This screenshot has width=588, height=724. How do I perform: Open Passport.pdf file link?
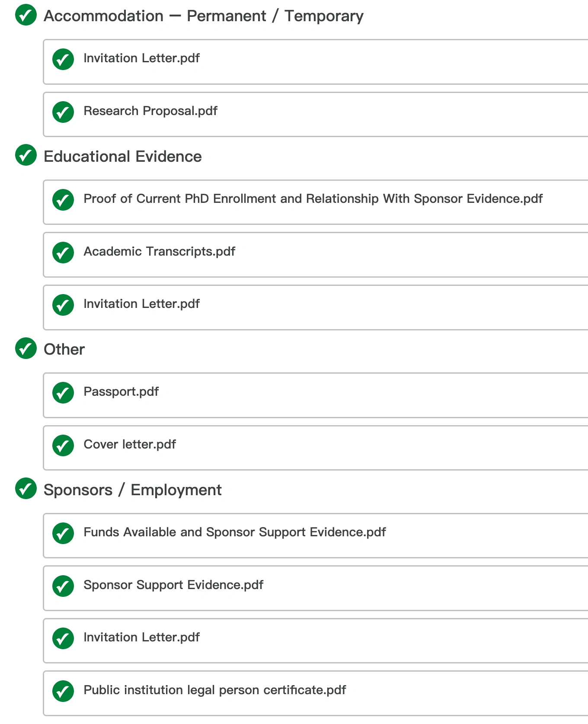coord(121,391)
